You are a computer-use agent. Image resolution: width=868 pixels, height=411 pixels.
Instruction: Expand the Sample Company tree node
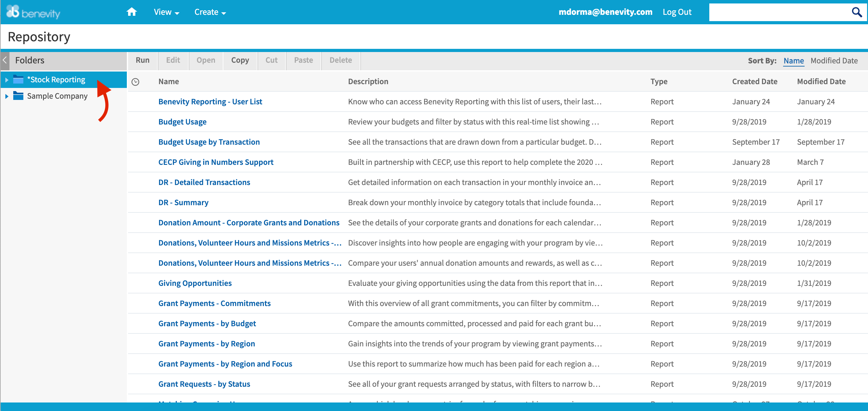[7, 96]
